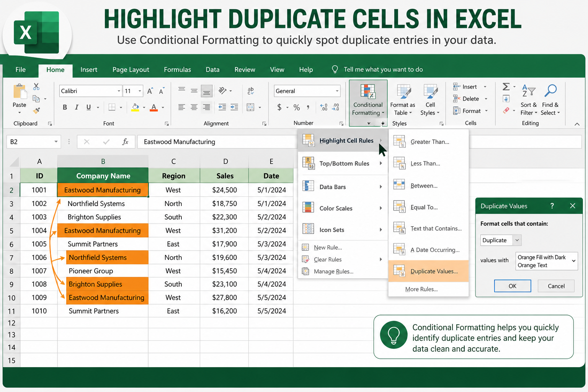Click the Increase Indent icon
The image size is (588, 392).
[234, 107]
